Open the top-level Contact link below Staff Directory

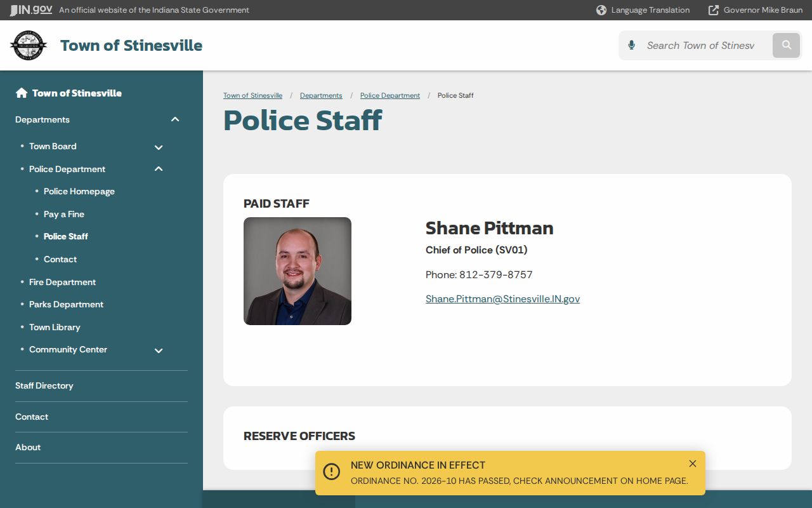32,417
